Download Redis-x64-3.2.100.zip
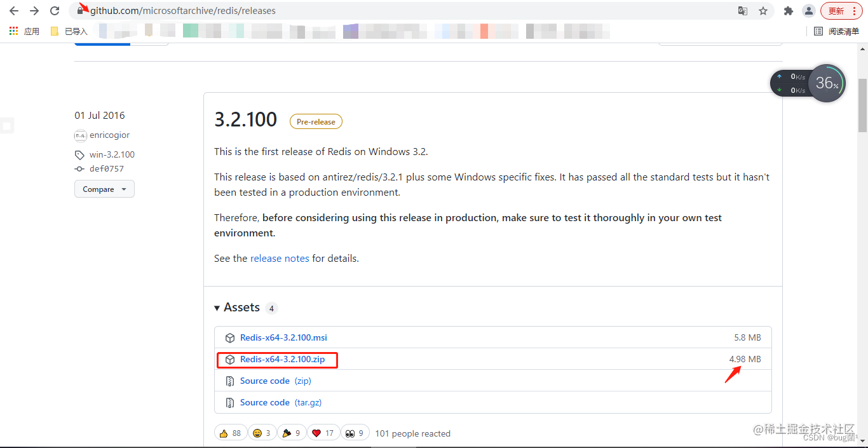Image resolution: width=868 pixels, height=448 pixels. tap(282, 359)
